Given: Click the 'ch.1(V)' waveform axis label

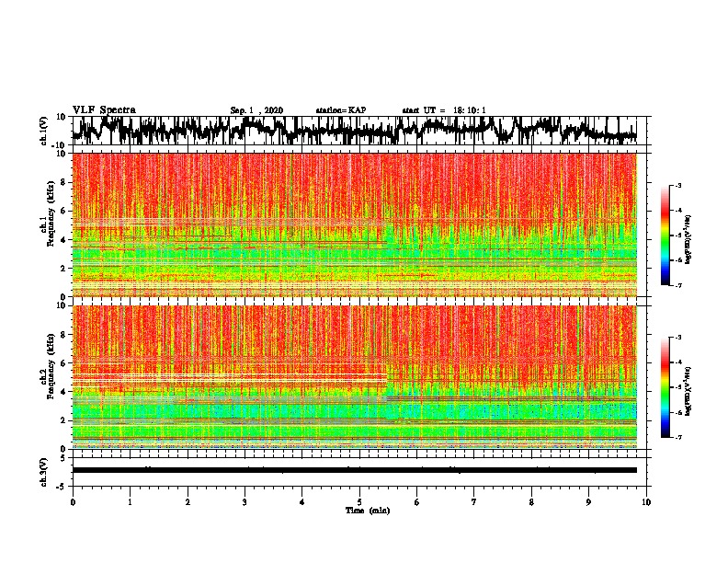Looking at the screenshot, I should (44, 131).
